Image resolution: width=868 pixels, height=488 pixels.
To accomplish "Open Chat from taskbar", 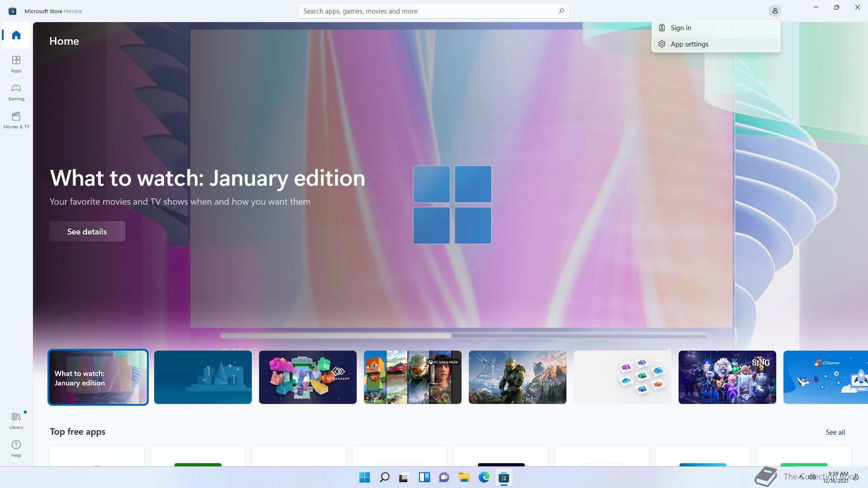I will tap(444, 478).
